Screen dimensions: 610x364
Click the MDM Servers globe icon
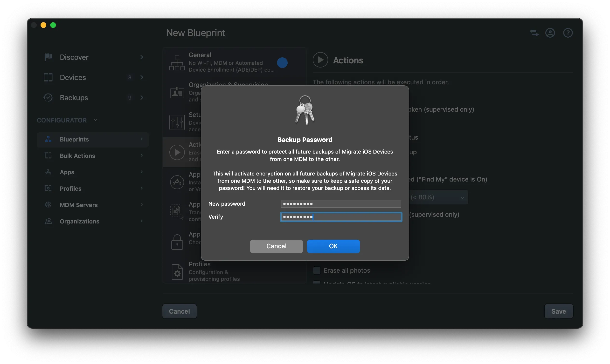[48, 205]
